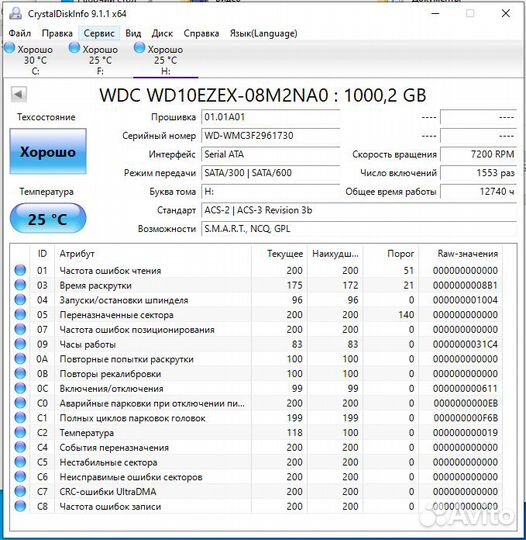Viewport: 526px width, 540px height.
Task: Click status icon for attribute 07
Action: (x=20, y=329)
